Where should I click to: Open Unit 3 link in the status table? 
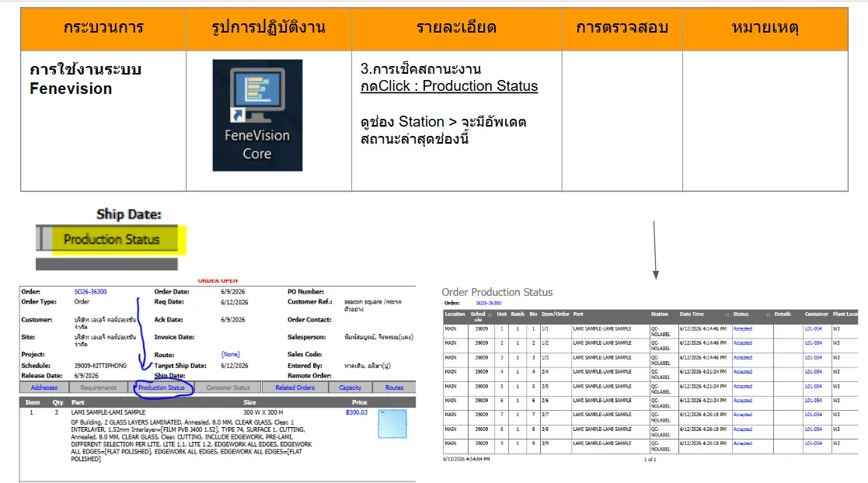[x=502, y=357]
